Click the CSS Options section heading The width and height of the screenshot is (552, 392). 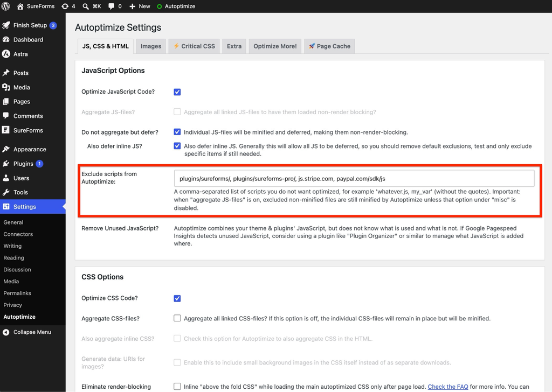point(102,277)
